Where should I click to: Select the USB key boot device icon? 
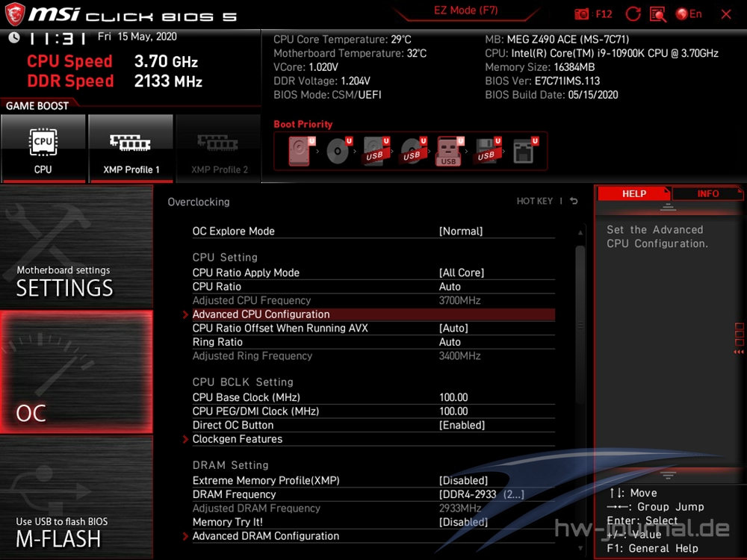tap(449, 151)
